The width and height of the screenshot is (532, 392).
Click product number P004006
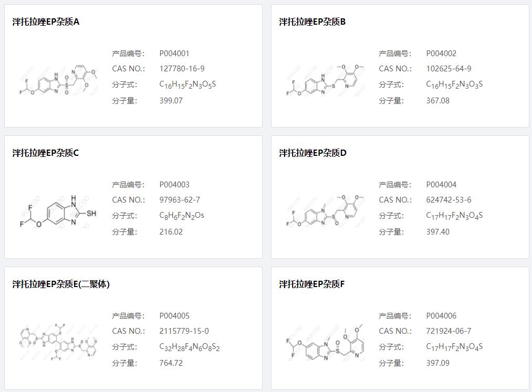pyautogui.click(x=441, y=316)
